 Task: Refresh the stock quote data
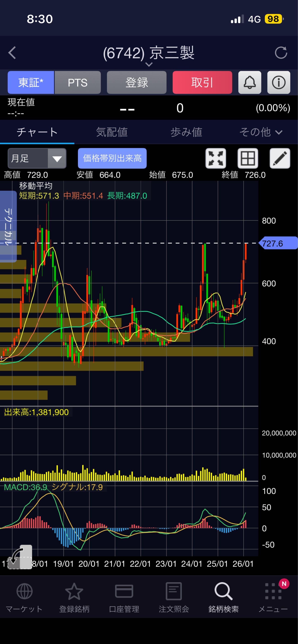click(281, 53)
